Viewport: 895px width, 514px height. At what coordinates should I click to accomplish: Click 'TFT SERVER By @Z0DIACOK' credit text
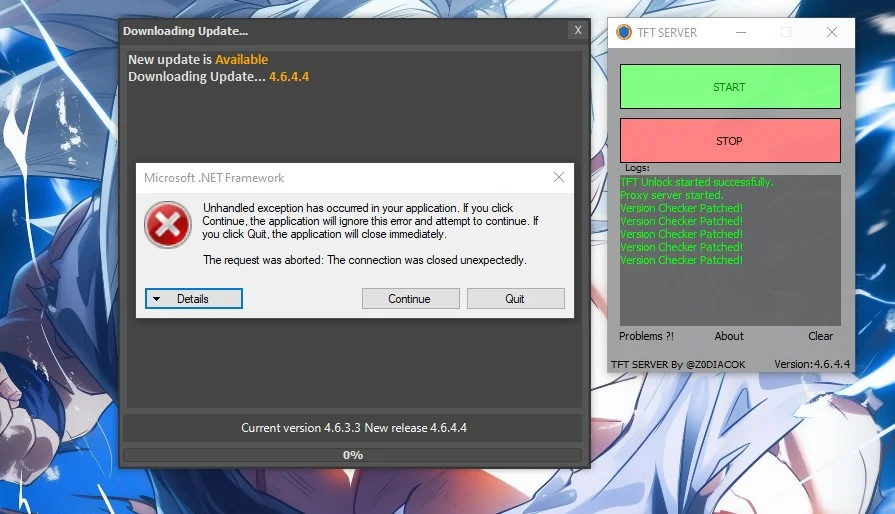click(x=678, y=364)
